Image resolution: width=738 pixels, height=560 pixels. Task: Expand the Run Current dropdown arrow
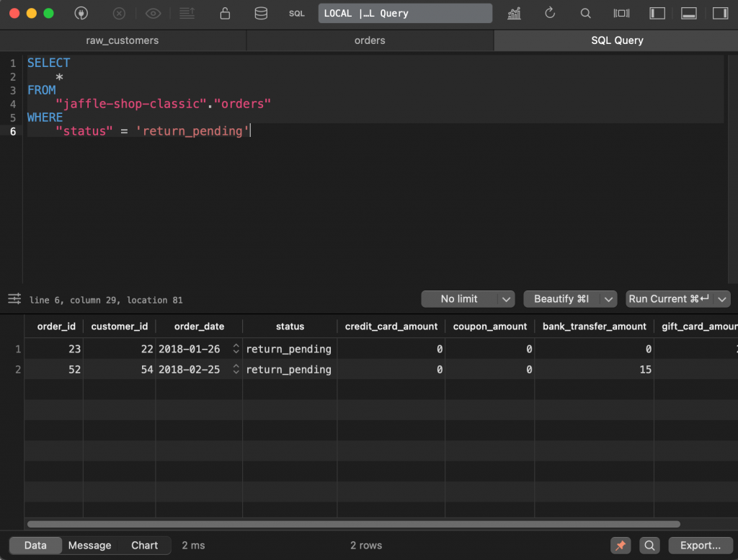[x=723, y=299]
